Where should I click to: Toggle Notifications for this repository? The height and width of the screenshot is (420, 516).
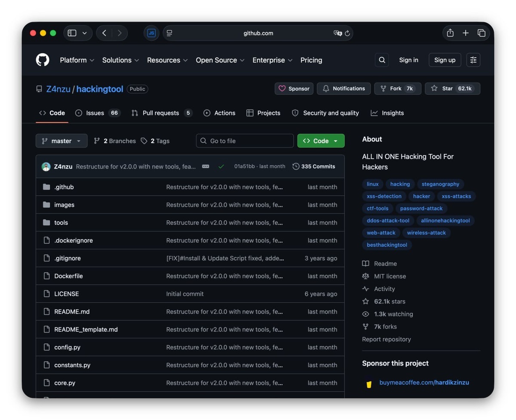click(x=344, y=89)
